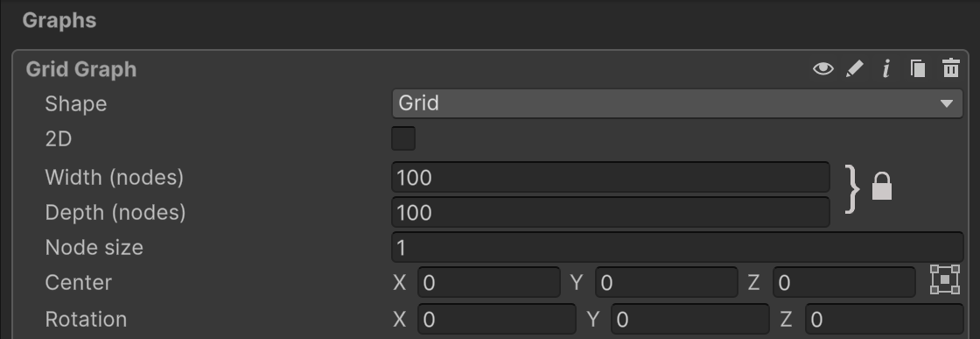Click the Node size value field
This screenshot has height=339, width=980.
[x=677, y=247]
